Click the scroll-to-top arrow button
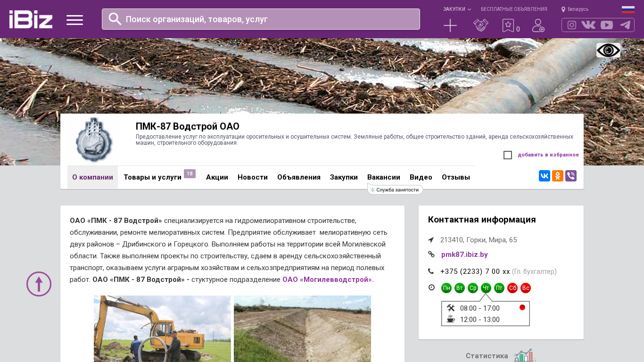The width and height of the screenshot is (644, 362). (x=39, y=284)
